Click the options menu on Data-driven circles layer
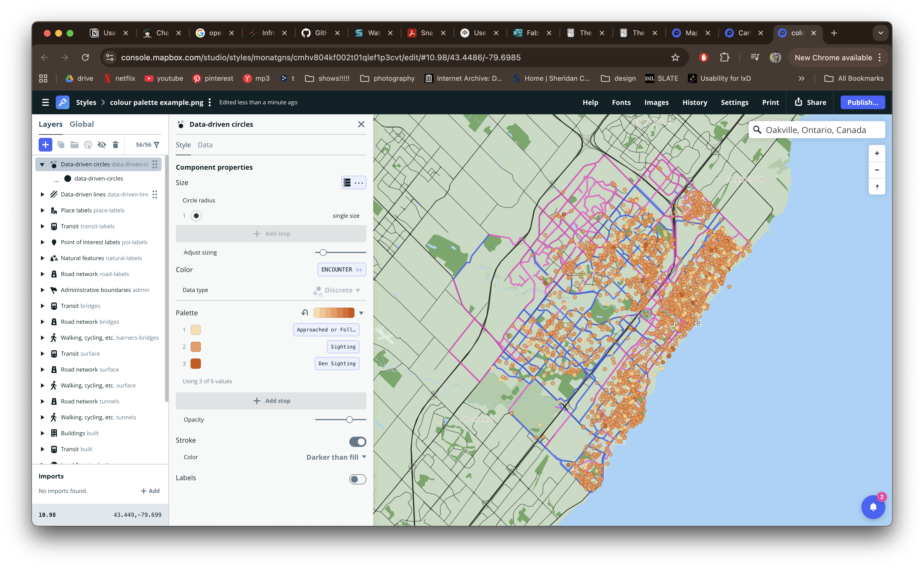The height and width of the screenshot is (568, 924). click(x=155, y=164)
